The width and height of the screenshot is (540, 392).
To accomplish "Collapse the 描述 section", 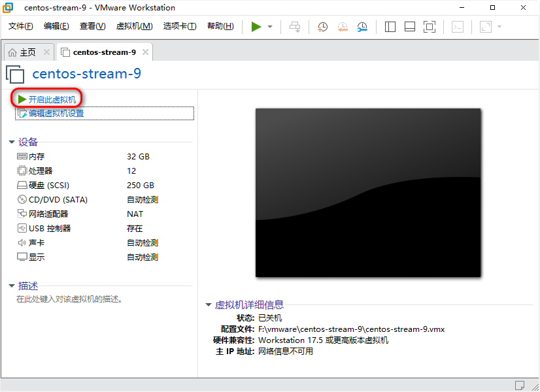I will click(x=12, y=286).
